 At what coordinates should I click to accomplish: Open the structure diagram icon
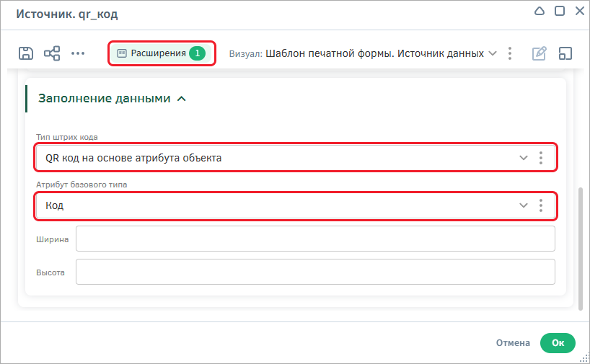[x=52, y=53]
